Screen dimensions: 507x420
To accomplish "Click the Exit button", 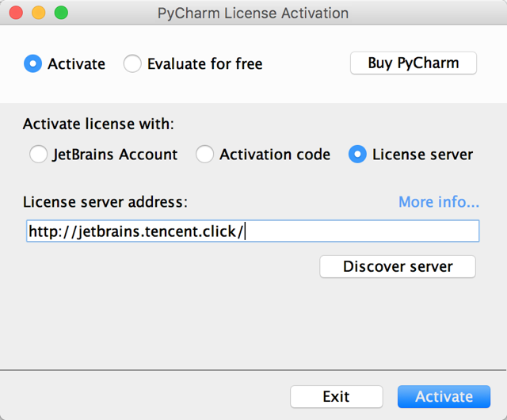I will point(336,396).
